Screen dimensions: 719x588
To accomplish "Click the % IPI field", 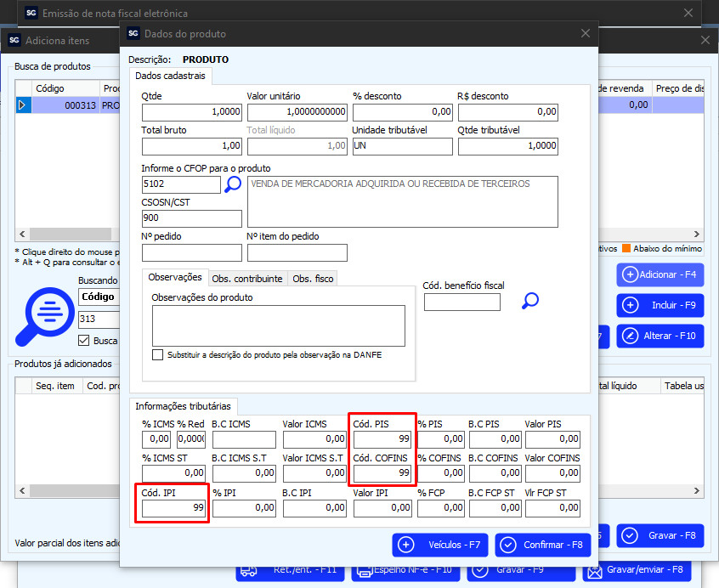I will [x=245, y=508].
